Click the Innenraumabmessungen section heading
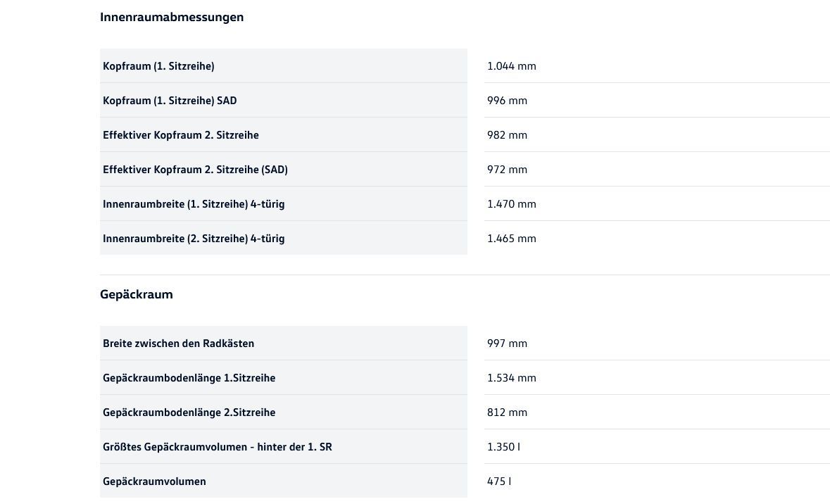The image size is (830, 504). (x=172, y=17)
